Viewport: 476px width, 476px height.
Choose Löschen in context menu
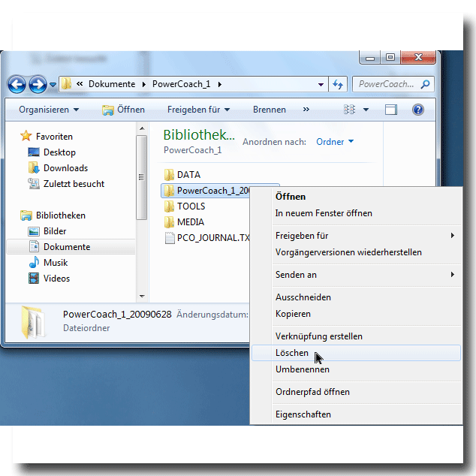pos(356,353)
